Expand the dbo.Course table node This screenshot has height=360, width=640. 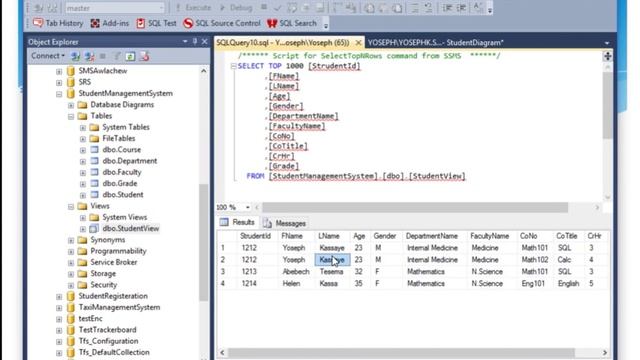tap(83, 150)
